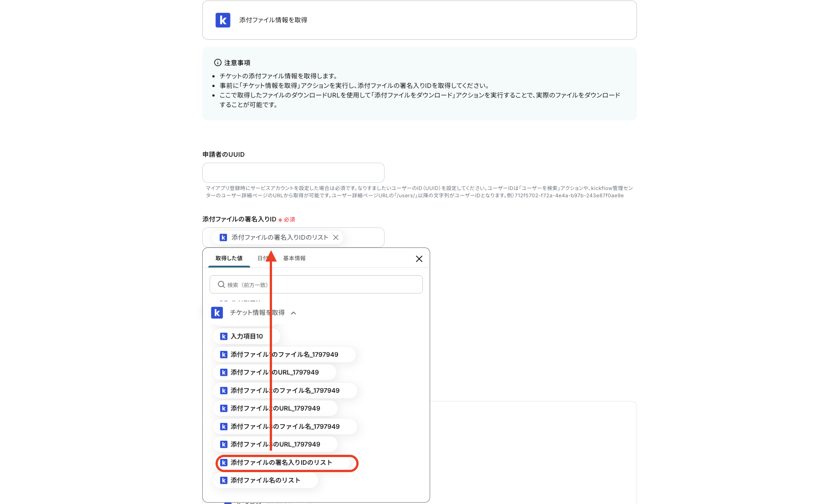Click the k icon in the selected ID chip
832x504 pixels.
point(223,237)
